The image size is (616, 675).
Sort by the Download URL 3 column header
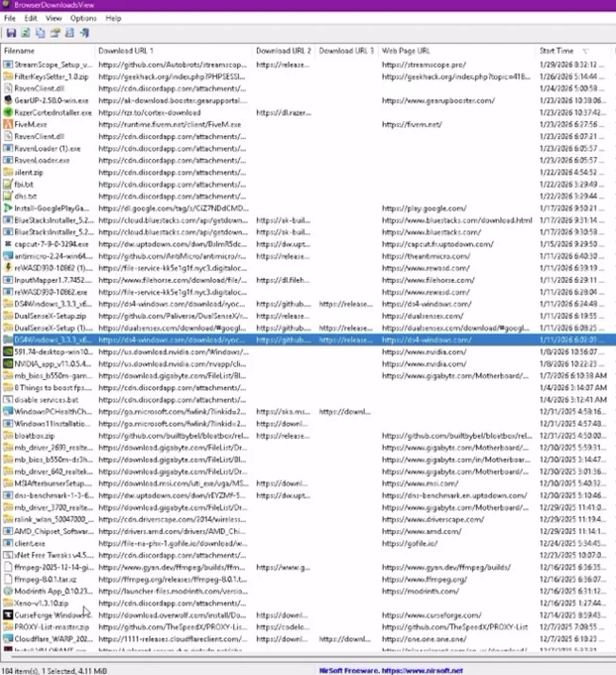pos(346,51)
